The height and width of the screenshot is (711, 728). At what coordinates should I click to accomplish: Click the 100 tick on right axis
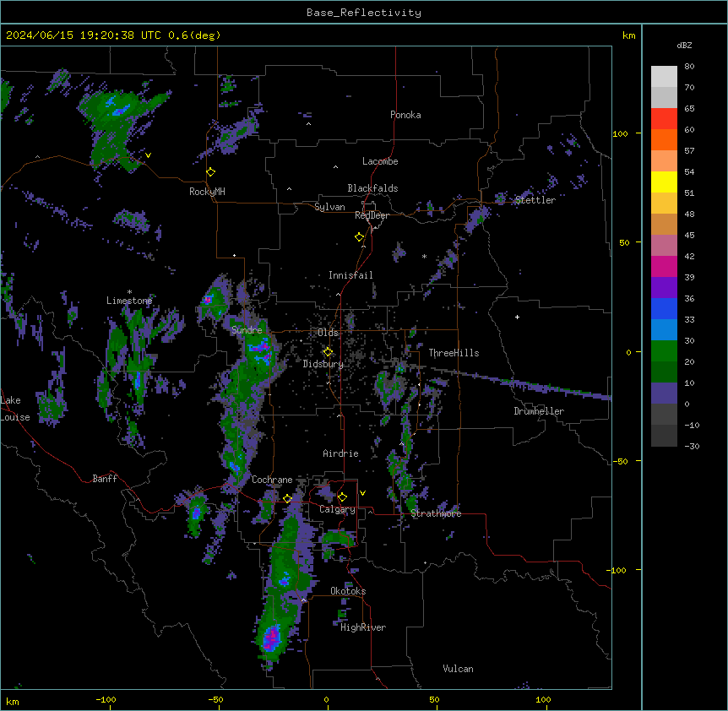(620, 133)
